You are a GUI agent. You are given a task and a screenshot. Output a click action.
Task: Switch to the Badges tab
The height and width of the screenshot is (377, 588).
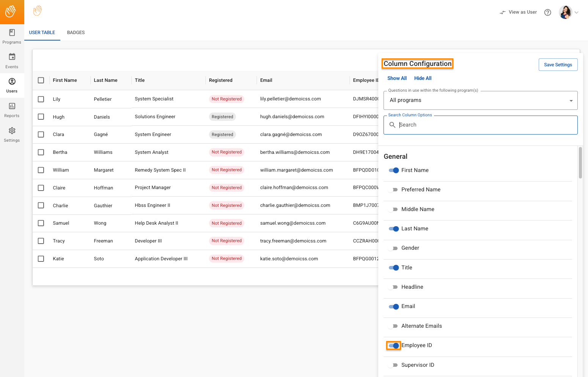coord(76,33)
